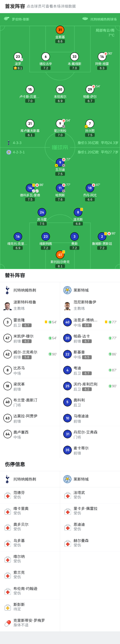The width and height of the screenshot is (120, 644).
Task: Open 苏马雷 number 24 player circle
Action: click(42, 212)
